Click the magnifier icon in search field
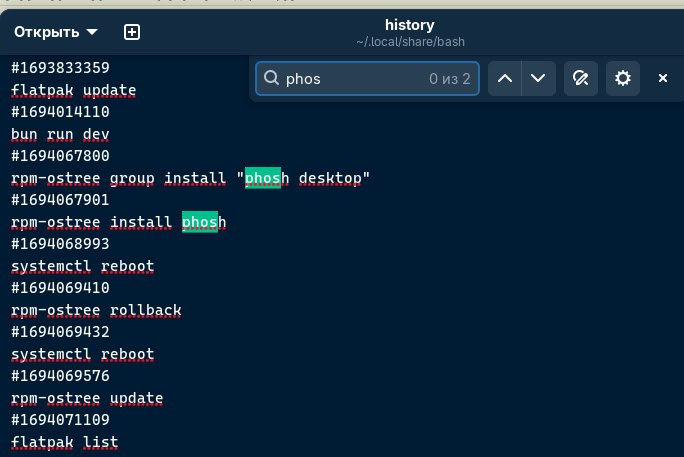 pos(271,78)
